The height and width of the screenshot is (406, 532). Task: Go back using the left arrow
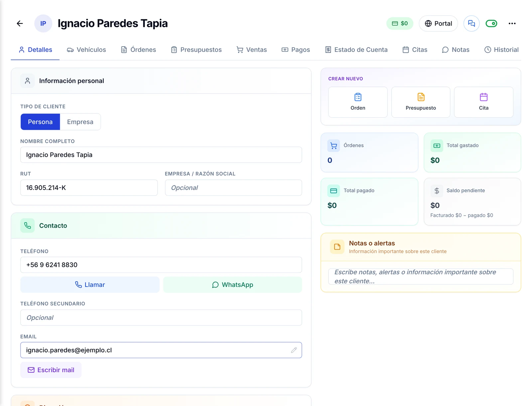[20, 23]
